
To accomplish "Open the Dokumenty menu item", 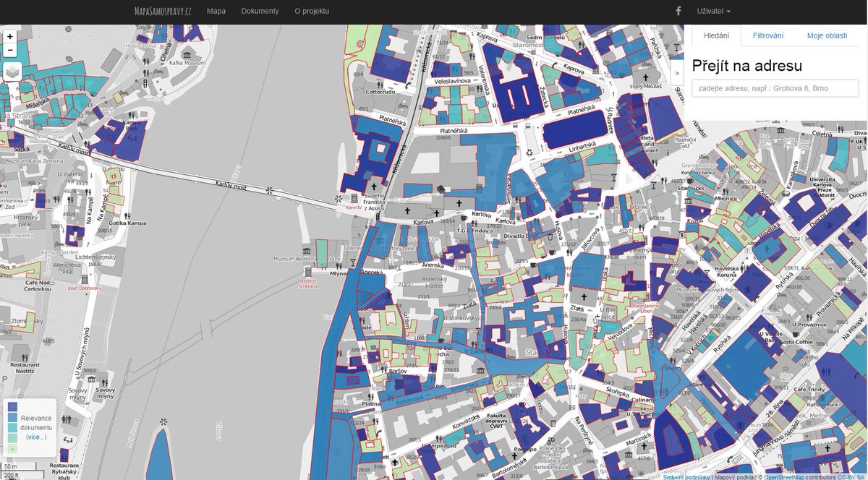I will point(260,11).
